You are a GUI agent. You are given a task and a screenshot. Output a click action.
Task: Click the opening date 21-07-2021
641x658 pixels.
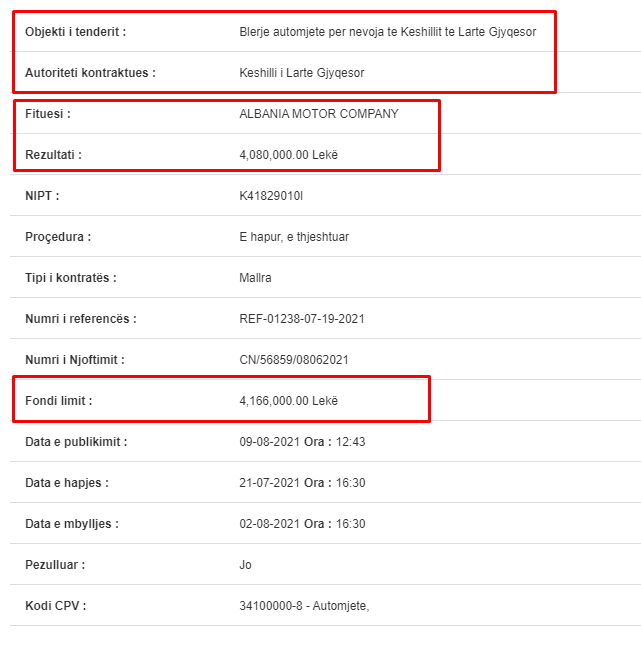point(269,483)
